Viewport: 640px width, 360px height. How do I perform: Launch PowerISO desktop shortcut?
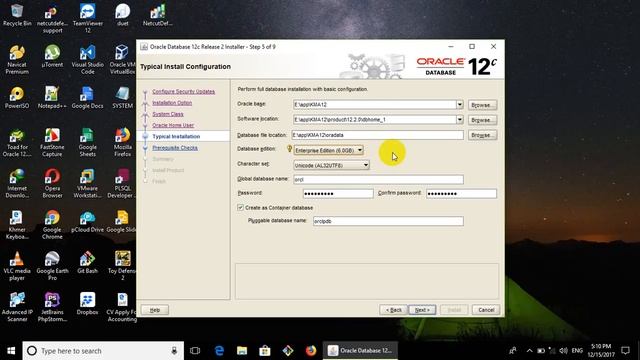tap(17, 98)
